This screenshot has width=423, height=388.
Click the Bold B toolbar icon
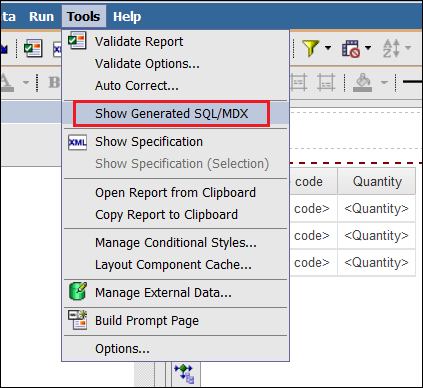click(54, 82)
